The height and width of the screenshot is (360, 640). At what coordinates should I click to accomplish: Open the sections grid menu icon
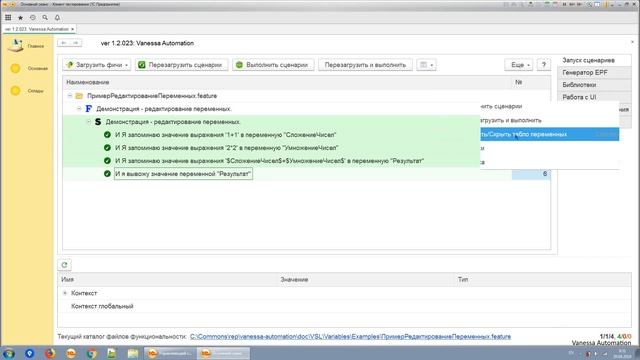(x=8, y=18)
